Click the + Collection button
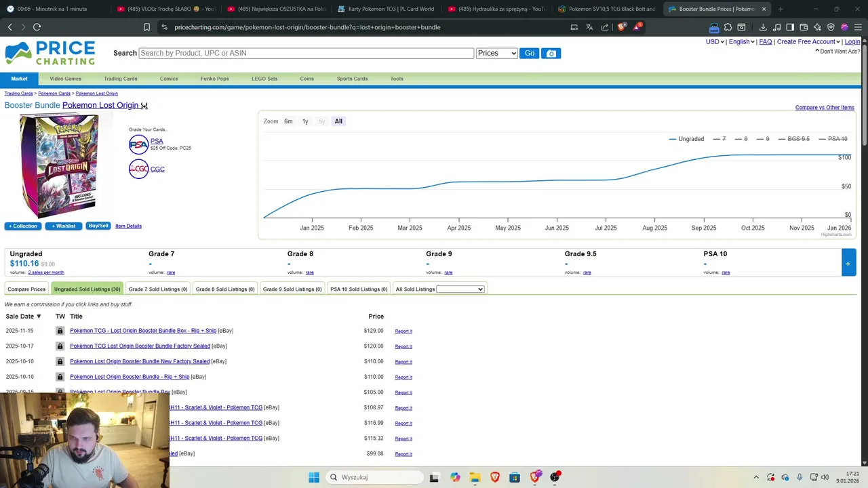Viewport: 868px width, 488px height. click(x=23, y=226)
